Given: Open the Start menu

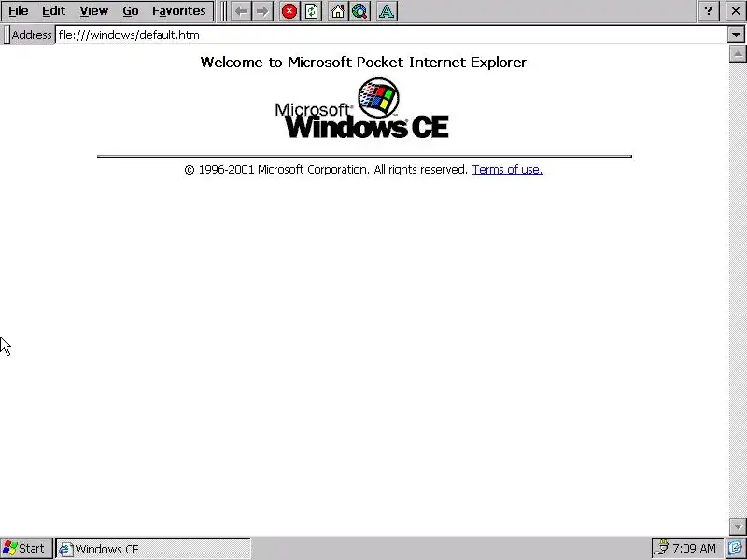Looking at the screenshot, I should click(x=26, y=549).
